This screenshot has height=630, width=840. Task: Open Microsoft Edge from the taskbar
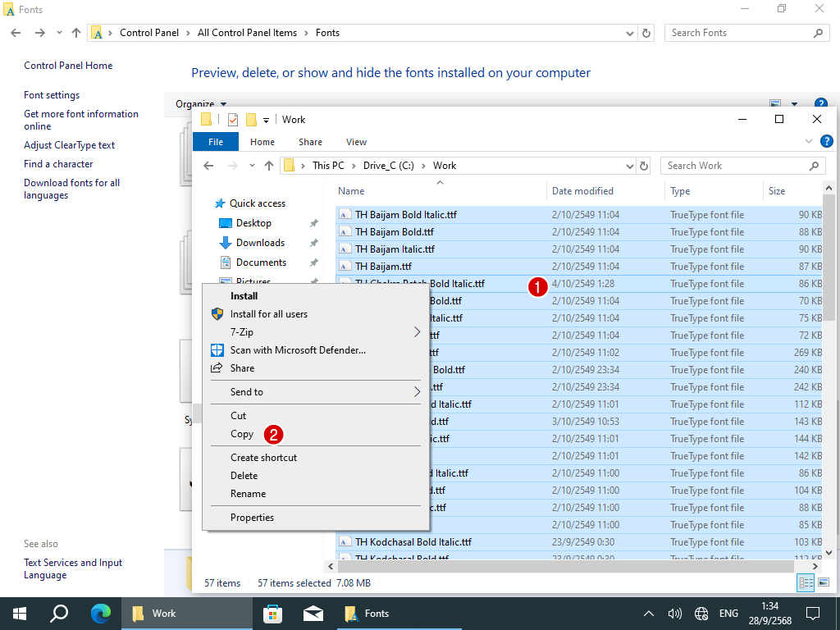pyautogui.click(x=100, y=613)
